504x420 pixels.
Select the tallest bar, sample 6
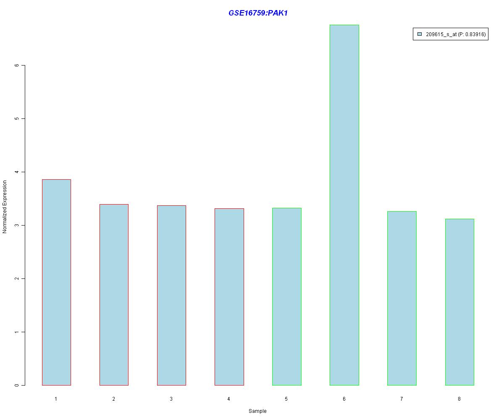(344, 205)
